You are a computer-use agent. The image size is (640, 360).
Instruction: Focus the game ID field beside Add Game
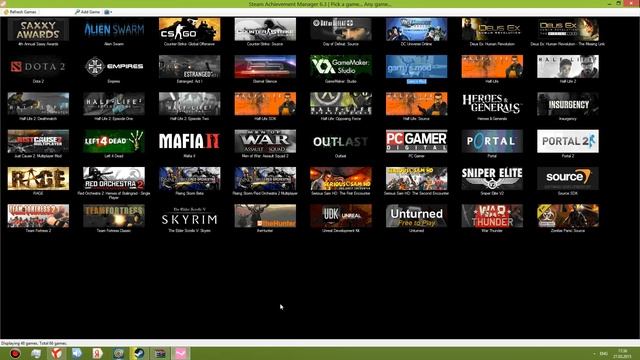pyautogui.click(x=56, y=12)
